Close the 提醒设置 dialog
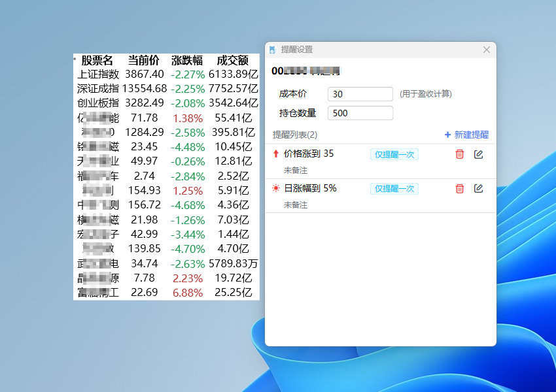Viewport: 556px width, 392px height. [x=487, y=49]
